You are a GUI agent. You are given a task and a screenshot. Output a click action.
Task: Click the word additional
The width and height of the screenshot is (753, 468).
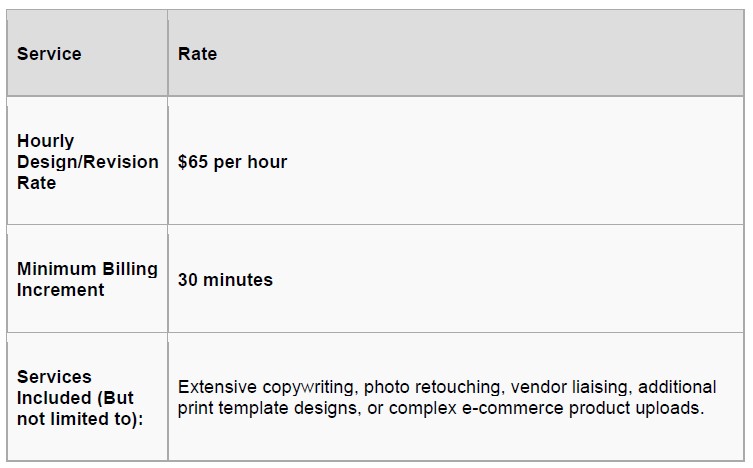pyautogui.click(x=677, y=387)
